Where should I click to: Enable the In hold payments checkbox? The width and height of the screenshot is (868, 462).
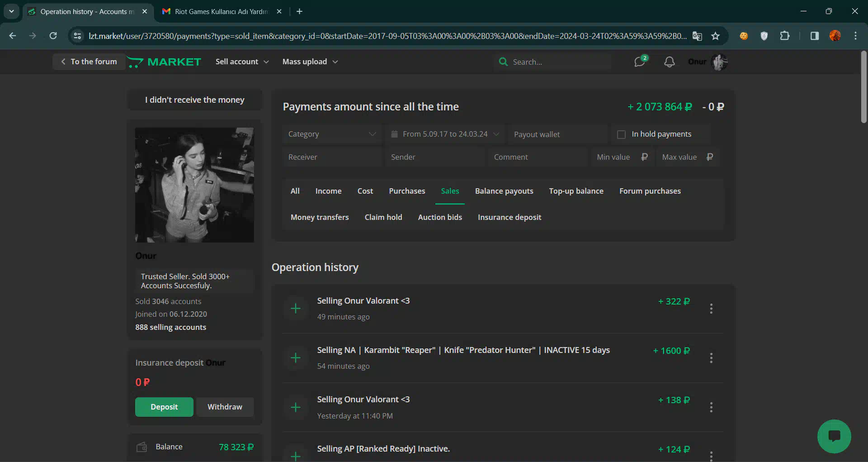click(x=622, y=134)
